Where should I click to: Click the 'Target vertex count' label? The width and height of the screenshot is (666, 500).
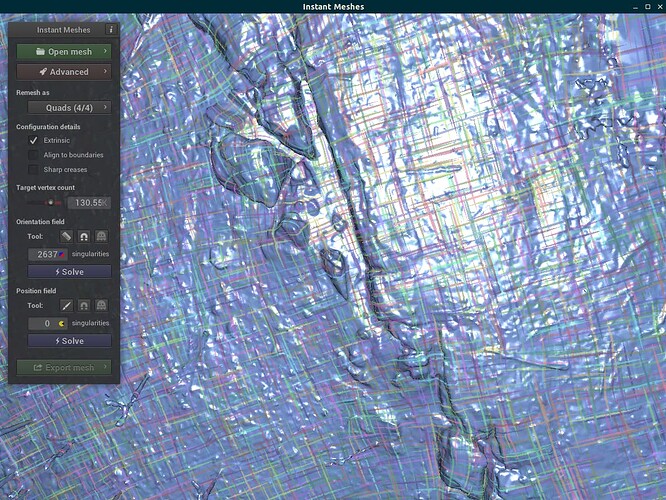[x=45, y=187]
